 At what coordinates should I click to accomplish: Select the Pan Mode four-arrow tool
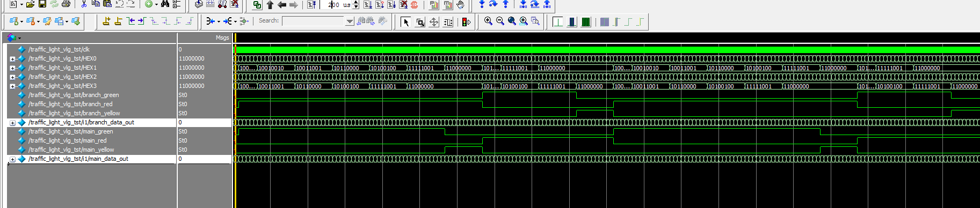(434, 21)
